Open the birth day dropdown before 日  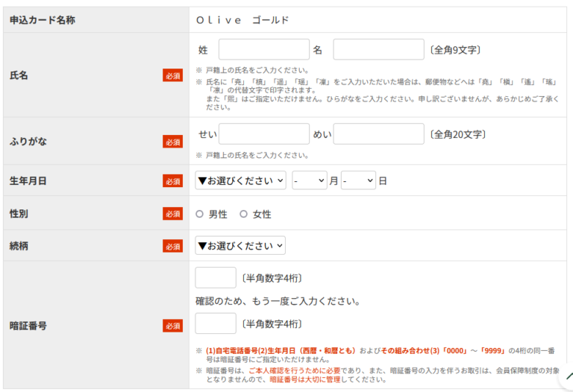(358, 180)
